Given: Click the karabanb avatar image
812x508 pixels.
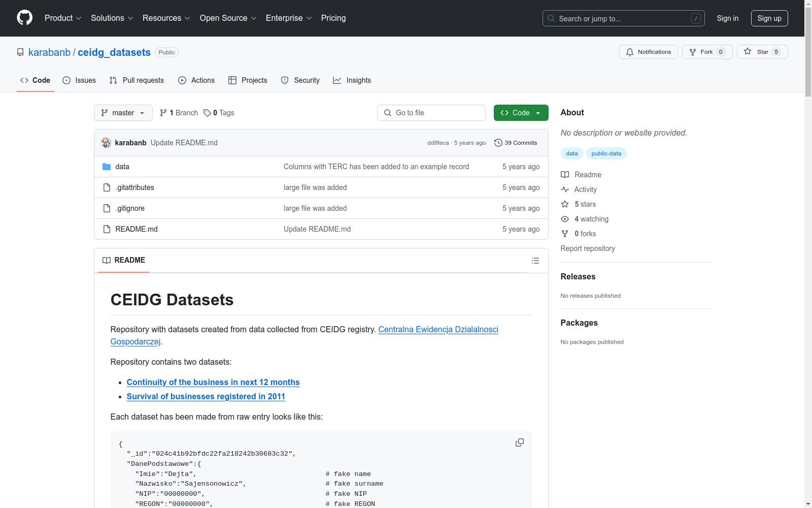Looking at the screenshot, I should coord(106,143).
